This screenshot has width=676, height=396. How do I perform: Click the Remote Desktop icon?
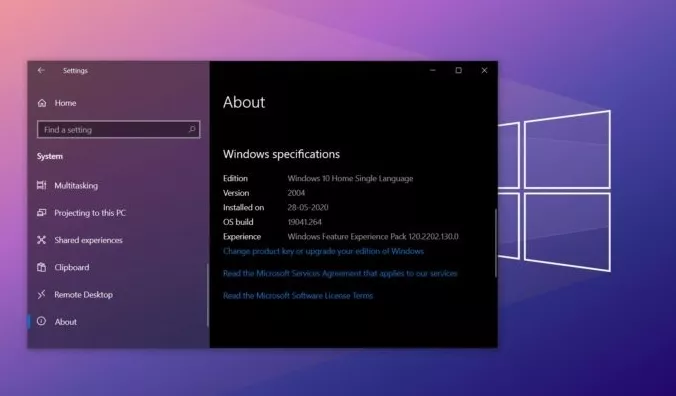point(41,294)
